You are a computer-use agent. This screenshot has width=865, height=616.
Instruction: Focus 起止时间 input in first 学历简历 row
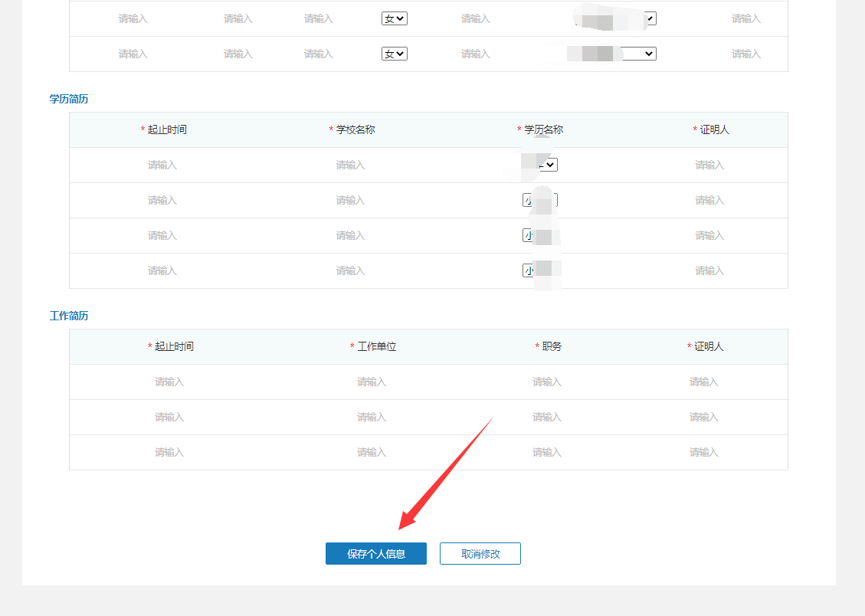point(162,165)
